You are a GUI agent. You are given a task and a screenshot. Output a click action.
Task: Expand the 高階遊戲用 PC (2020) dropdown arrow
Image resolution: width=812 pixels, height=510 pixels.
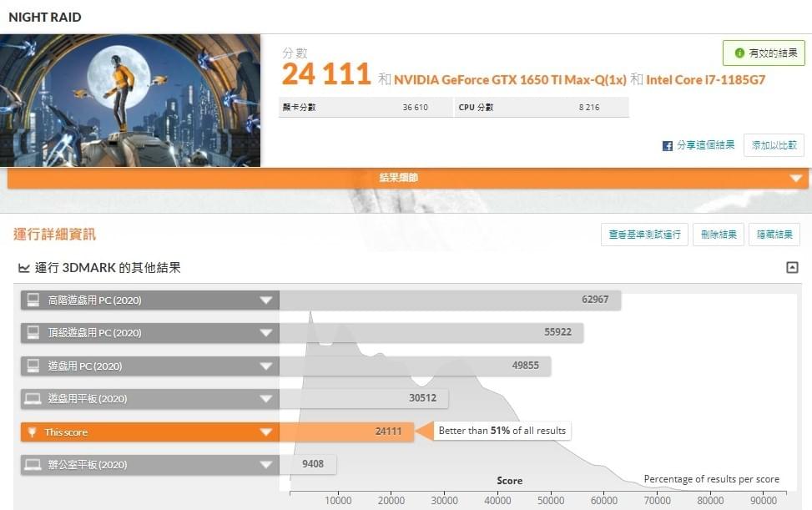point(265,300)
